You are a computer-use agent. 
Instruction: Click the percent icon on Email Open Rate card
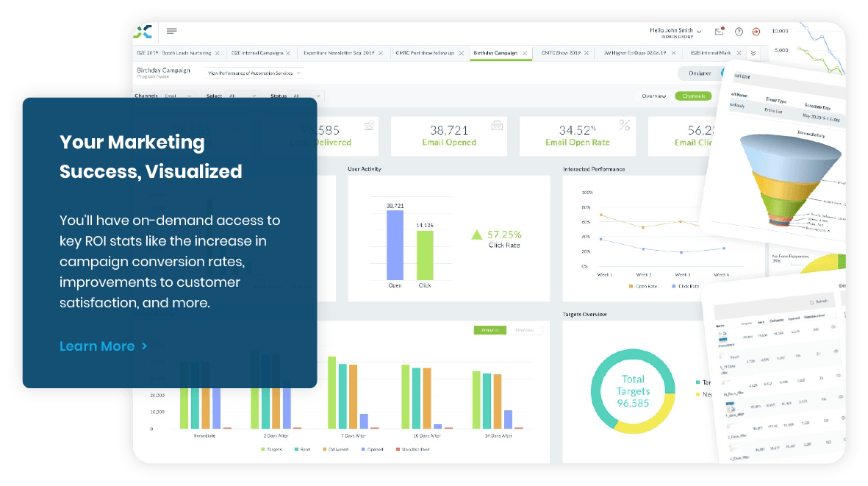pos(625,125)
